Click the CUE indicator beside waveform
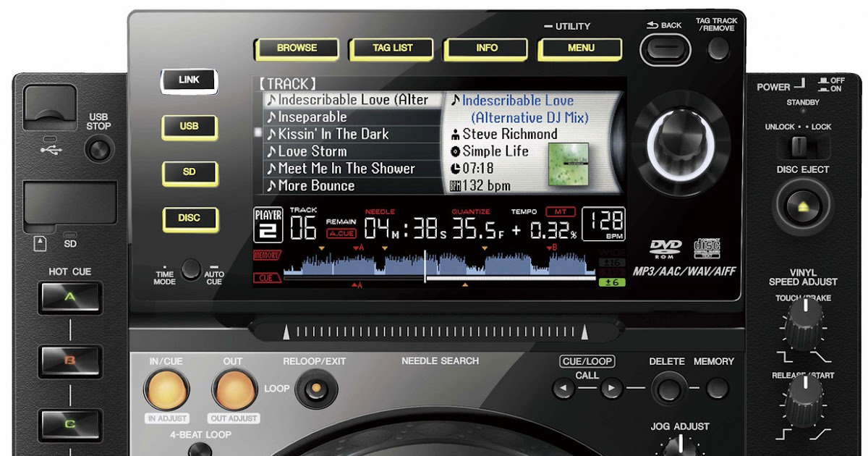868x456 pixels. click(266, 278)
